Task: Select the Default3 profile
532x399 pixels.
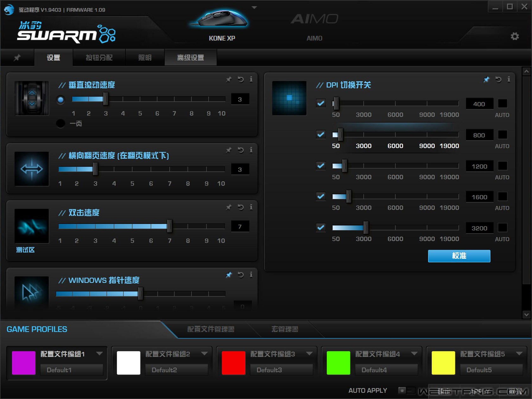Action: (x=282, y=370)
